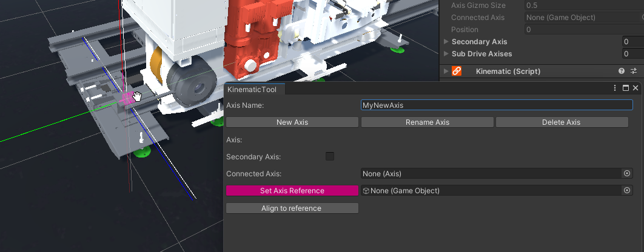
Task: Enable the Secondary Axis checkbox
Action: pos(330,157)
